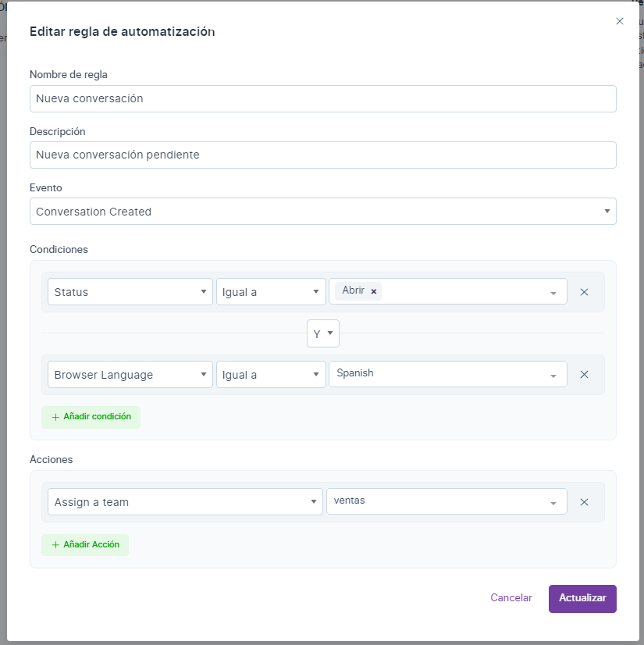The image size is (644, 645).
Task: Close the edit automation rule dialog
Action: tap(620, 21)
